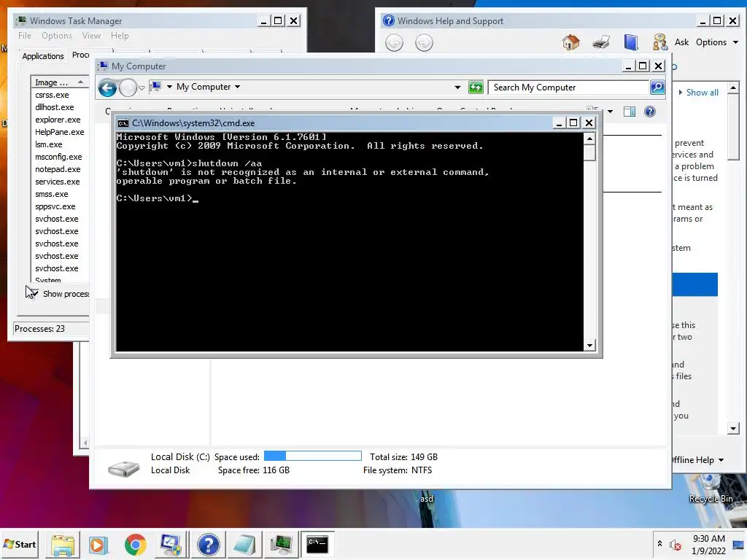Click the Show desktop tray icon
Screen dimensions: 747x560
coord(738,545)
